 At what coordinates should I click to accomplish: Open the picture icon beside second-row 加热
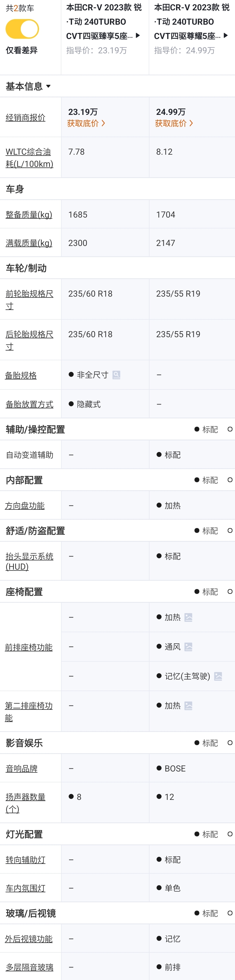(x=188, y=706)
